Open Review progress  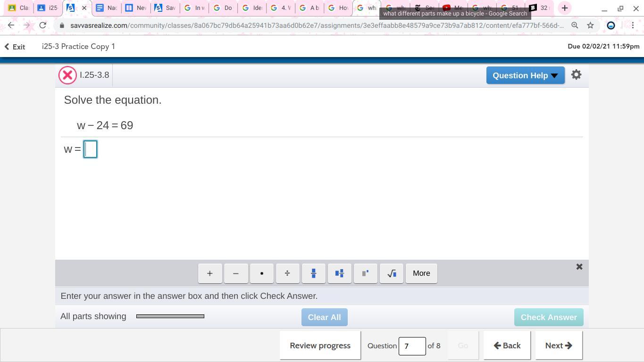tap(320, 346)
